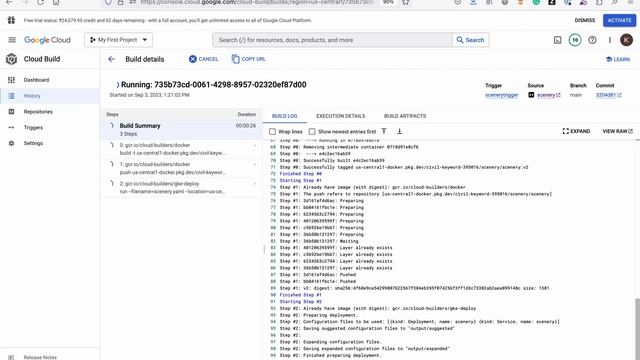The height and width of the screenshot is (360, 640).
Task: Open the scenery source repository link
Action: click(548, 95)
